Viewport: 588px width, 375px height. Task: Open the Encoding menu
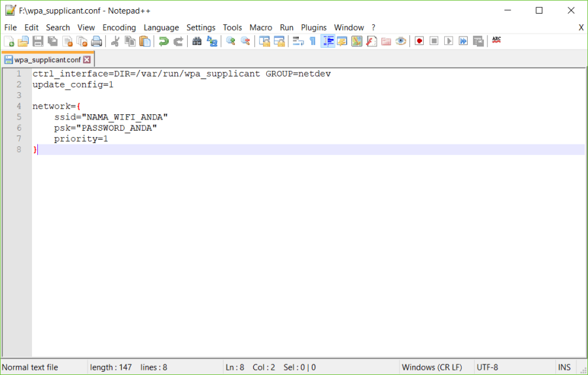[119, 27]
